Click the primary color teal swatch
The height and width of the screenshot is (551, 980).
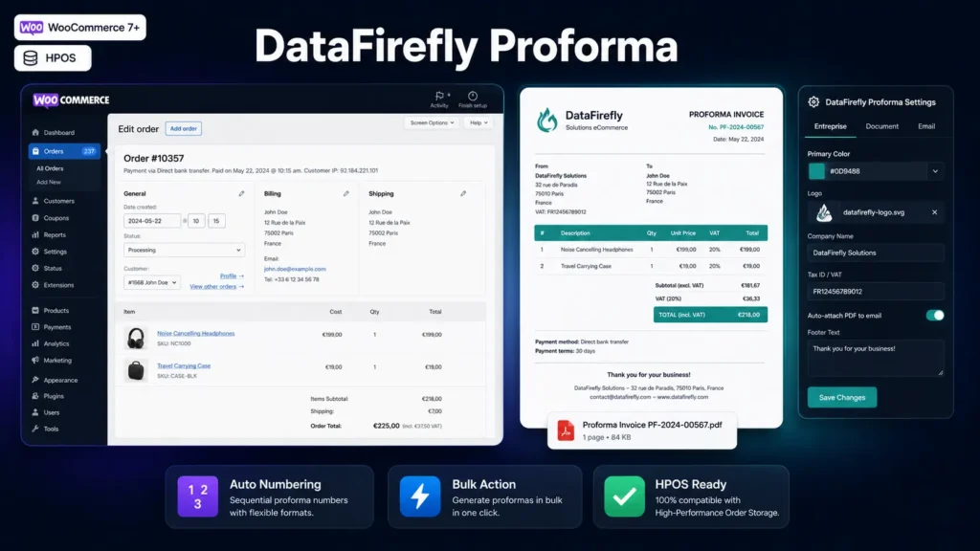(x=816, y=171)
